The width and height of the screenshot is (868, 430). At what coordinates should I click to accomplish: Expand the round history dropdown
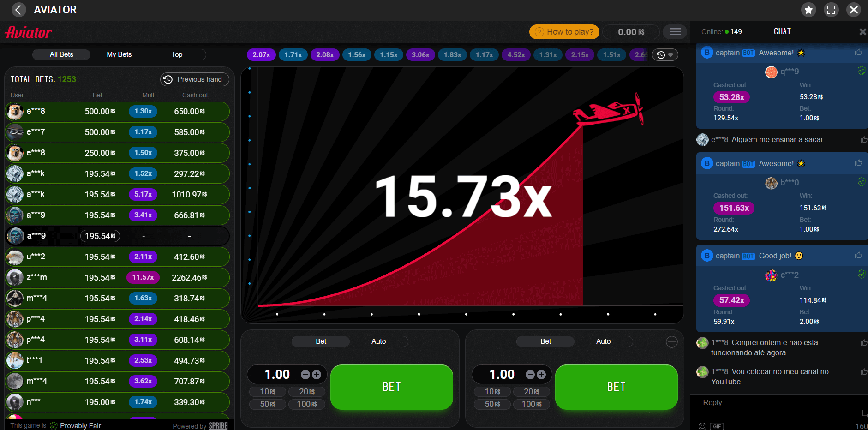[x=665, y=55]
